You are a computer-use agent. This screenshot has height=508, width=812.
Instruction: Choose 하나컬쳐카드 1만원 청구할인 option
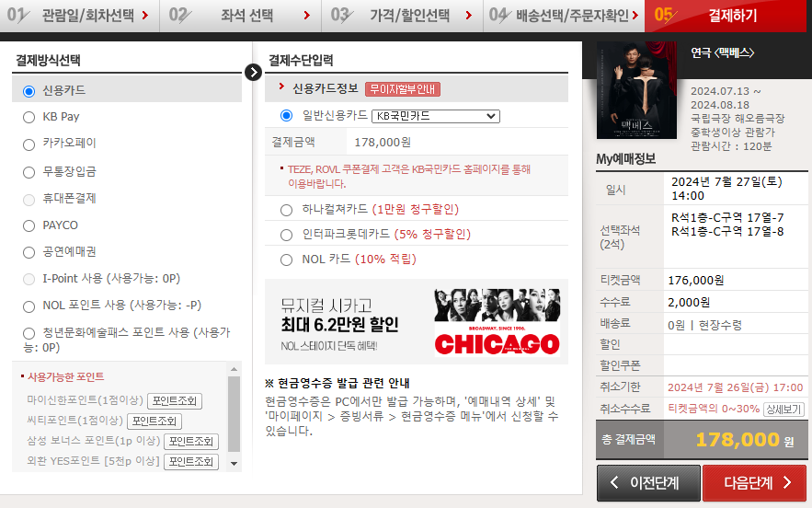click(x=286, y=210)
